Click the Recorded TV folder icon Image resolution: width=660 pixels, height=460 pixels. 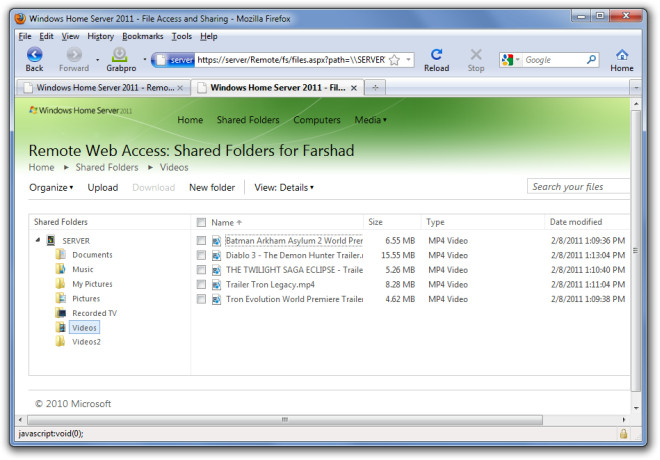point(61,313)
